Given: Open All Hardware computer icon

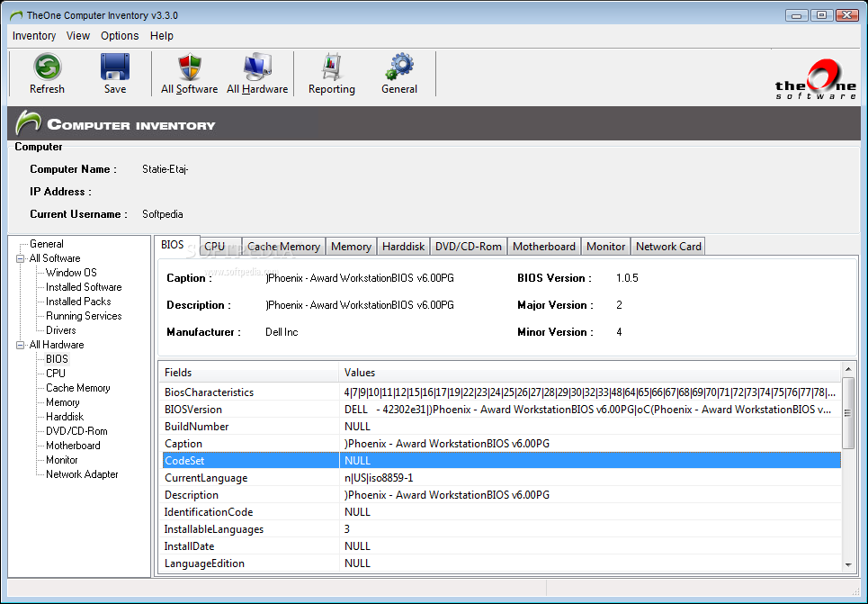Looking at the screenshot, I should pyautogui.click(x=257, y=67).
